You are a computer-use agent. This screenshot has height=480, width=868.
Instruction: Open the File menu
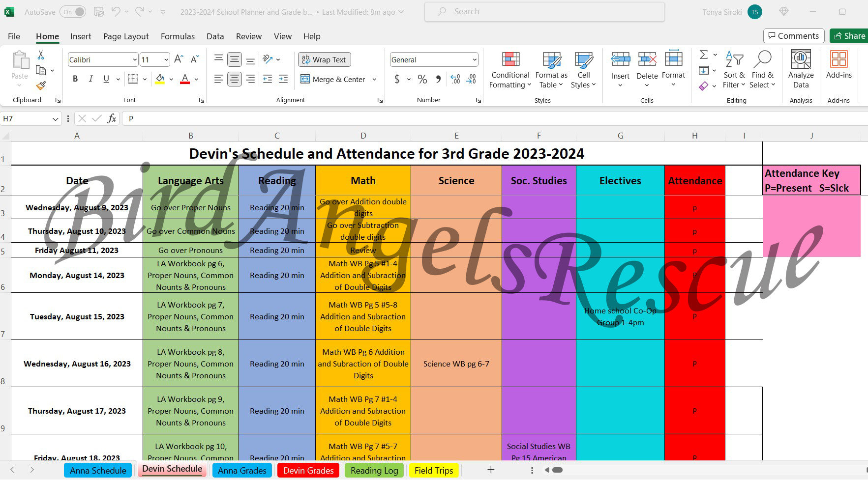[x=14, y=36]
